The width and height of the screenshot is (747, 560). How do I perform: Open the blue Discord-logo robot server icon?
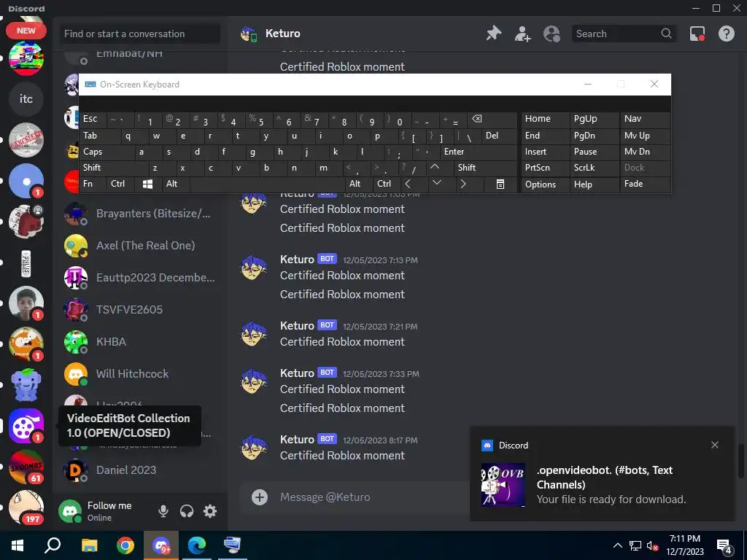pos(26,385)
